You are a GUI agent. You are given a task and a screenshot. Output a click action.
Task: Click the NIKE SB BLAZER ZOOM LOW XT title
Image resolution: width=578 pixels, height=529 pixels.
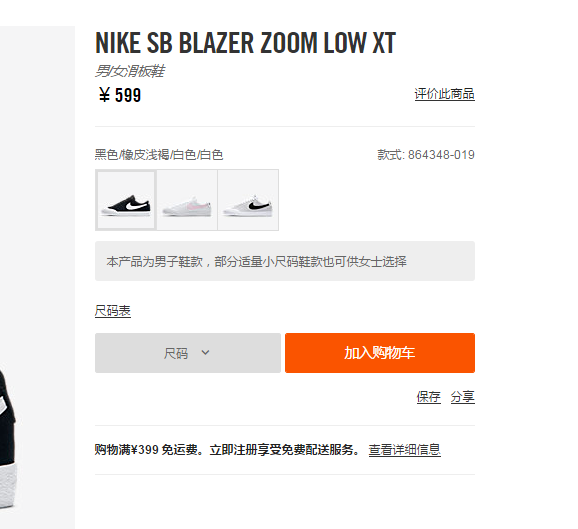pyautogui.click(x=245, y=43)
